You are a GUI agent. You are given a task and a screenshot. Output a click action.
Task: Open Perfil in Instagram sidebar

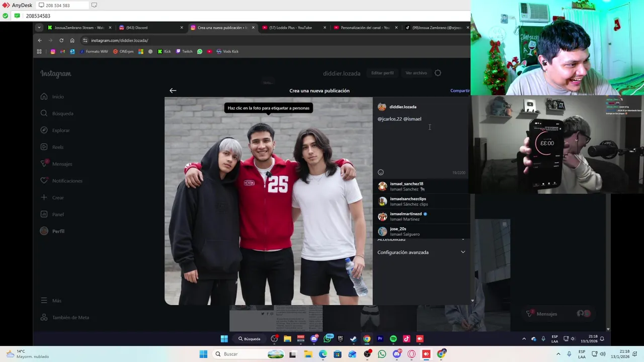[x=52, y=231]
